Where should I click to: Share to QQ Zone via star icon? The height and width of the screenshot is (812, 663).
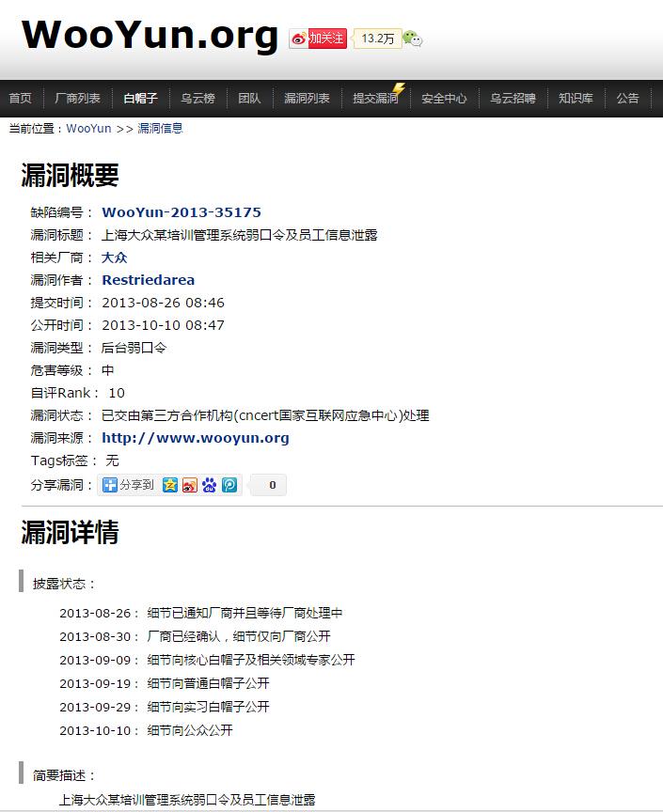pos(169,485)
